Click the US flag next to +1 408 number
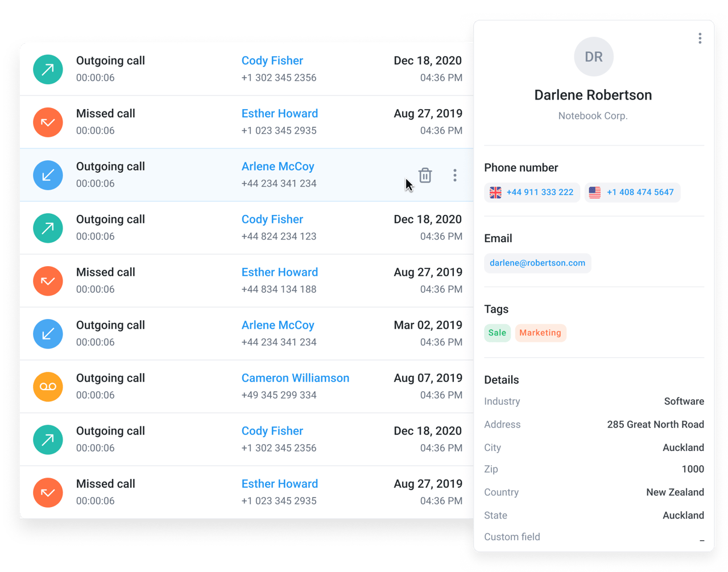Screen dimensions: 728x572 click(x=595, y=192)
